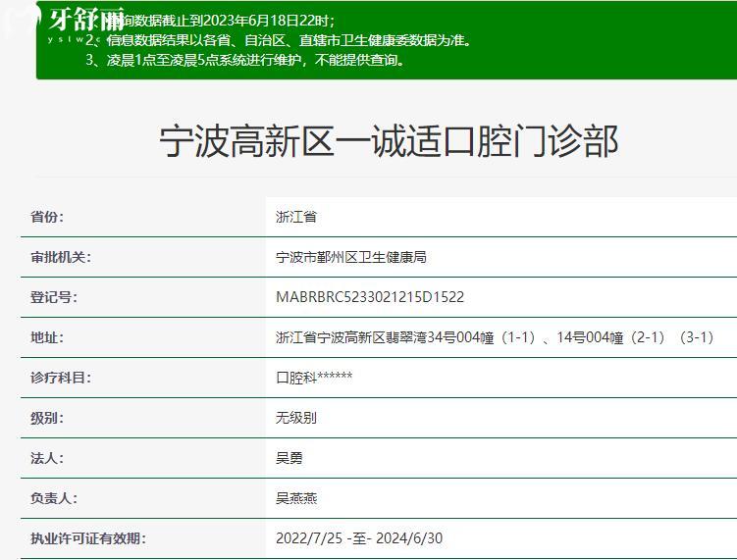This screenshot has width=737, height=560.
Task: Select the 登记号 label
Action: [54, 297]
